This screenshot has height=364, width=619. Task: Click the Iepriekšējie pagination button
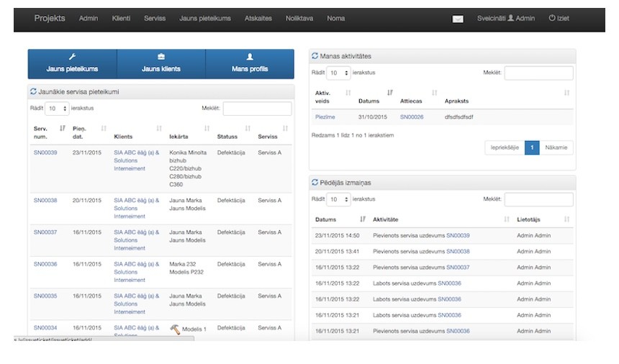(505, 147)
